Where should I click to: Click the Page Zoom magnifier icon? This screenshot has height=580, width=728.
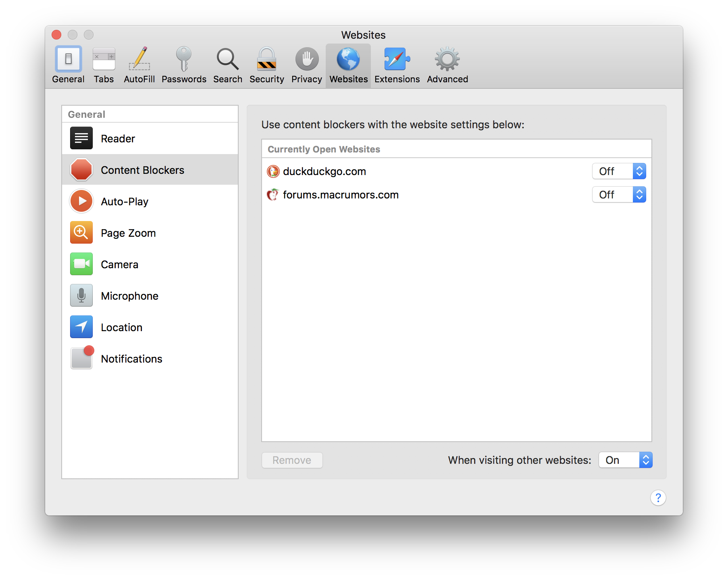click(81, 233)
